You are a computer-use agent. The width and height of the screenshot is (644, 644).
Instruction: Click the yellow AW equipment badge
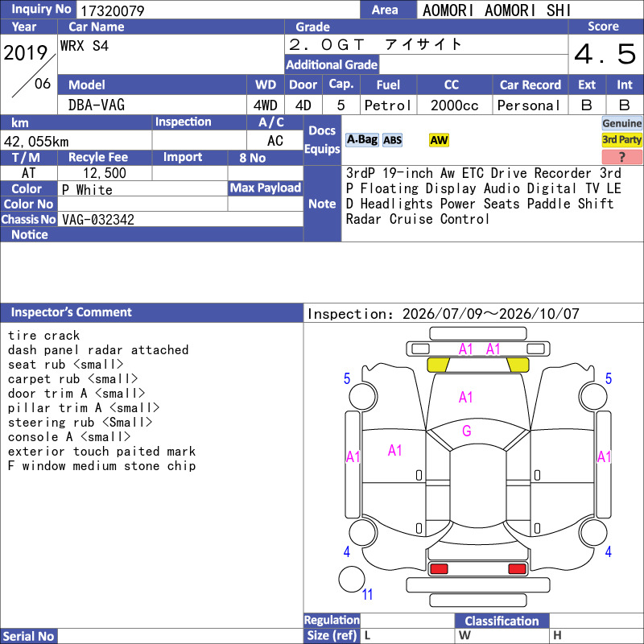tap(439, 140)
